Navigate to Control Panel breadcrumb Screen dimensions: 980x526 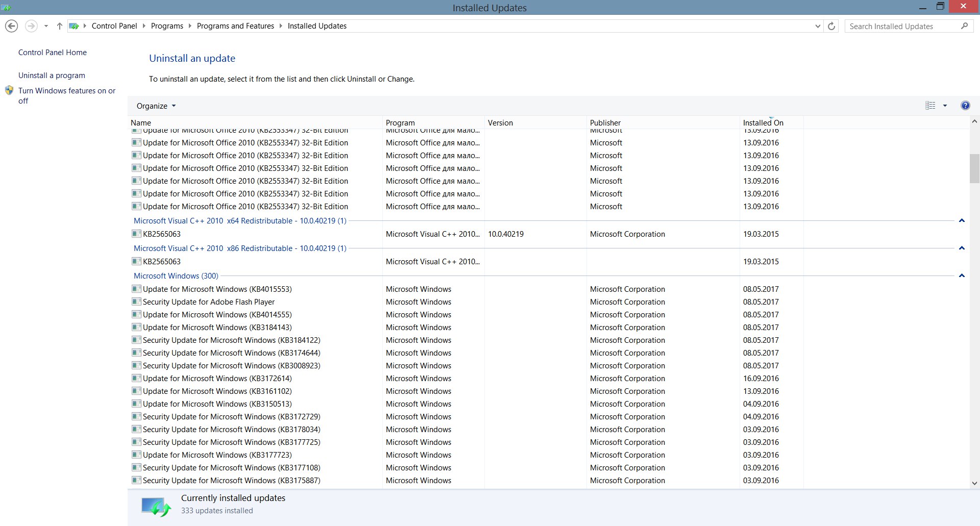click(x=114, y=26)
